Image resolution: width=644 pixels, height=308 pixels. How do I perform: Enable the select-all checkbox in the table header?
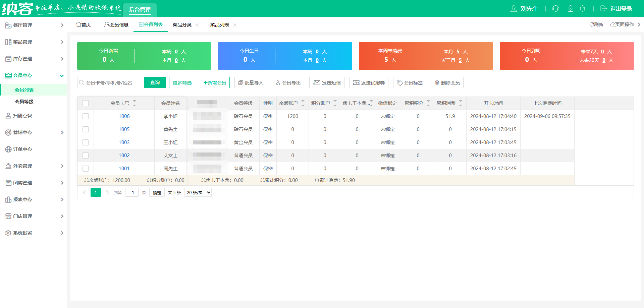pos(86,103)
